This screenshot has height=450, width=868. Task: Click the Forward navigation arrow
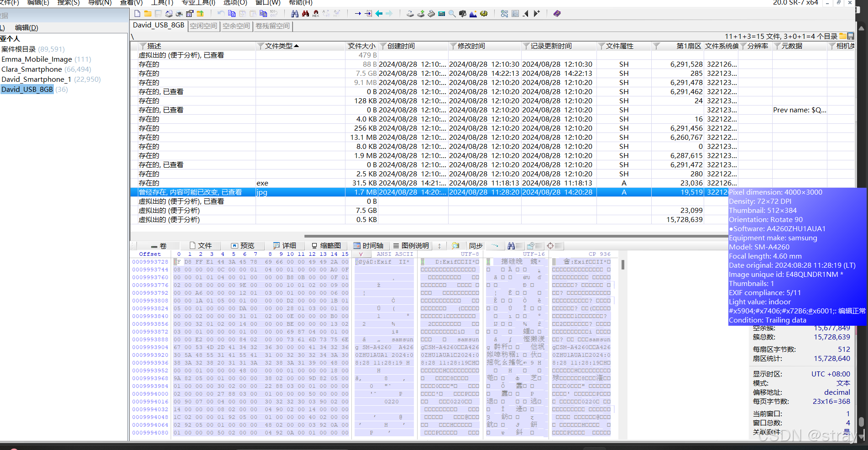389,14
